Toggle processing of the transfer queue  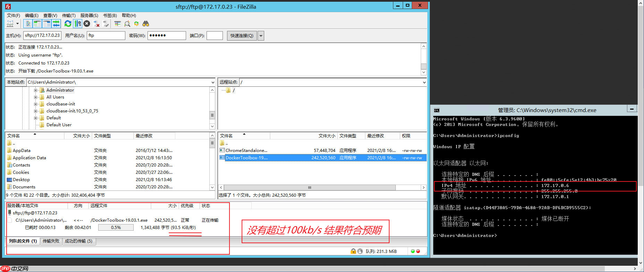tap(77, 24)
